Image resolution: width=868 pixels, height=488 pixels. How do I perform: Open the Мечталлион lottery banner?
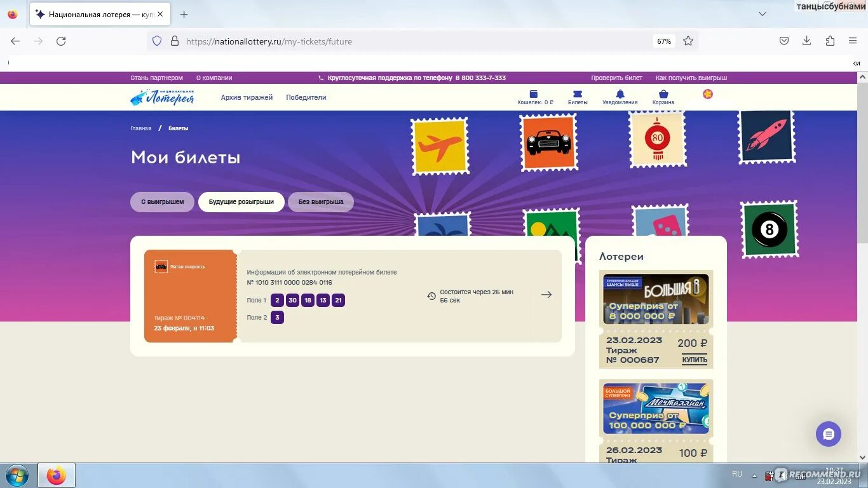[656, 409]
